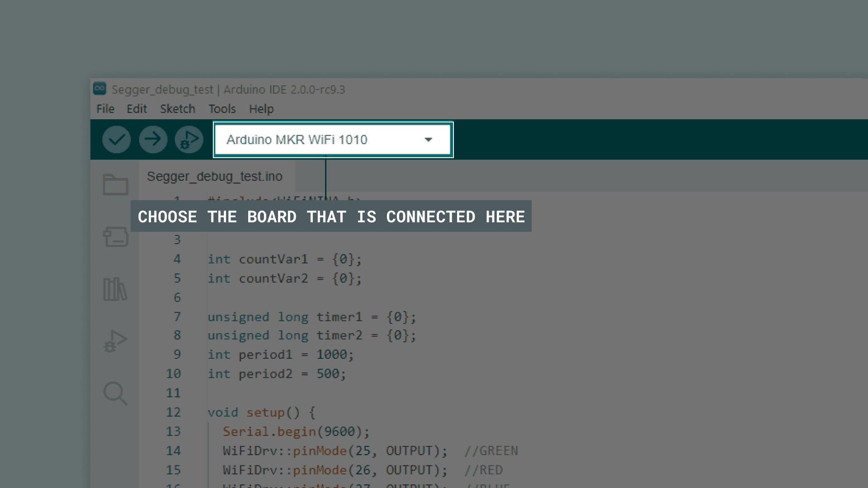Open the Help menu
The image size is (868, 488).
[261, 109]
